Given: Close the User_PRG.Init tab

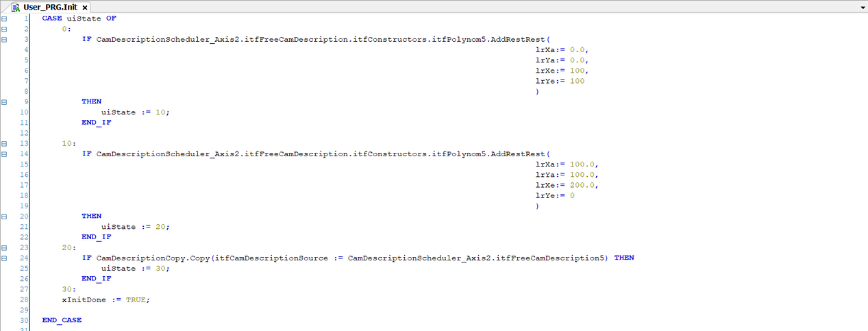Looking at the screenshot, I should [86, 7].
